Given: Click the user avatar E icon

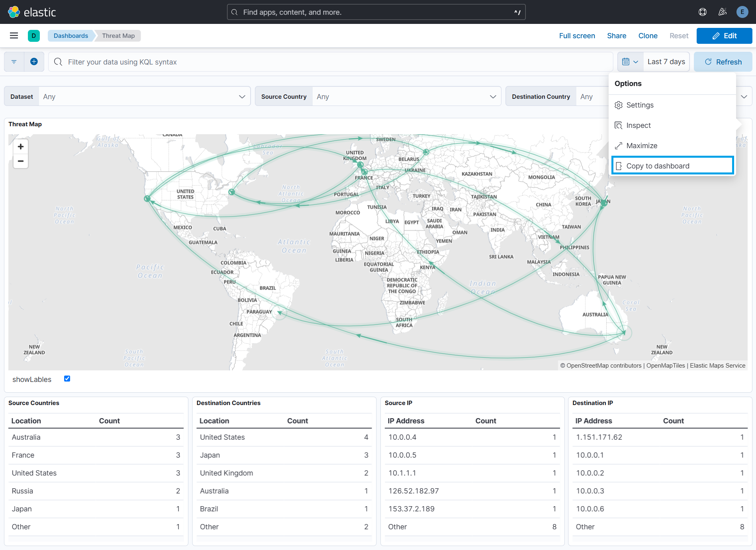Looking at the screenshot, I should (x=742, y=12).
